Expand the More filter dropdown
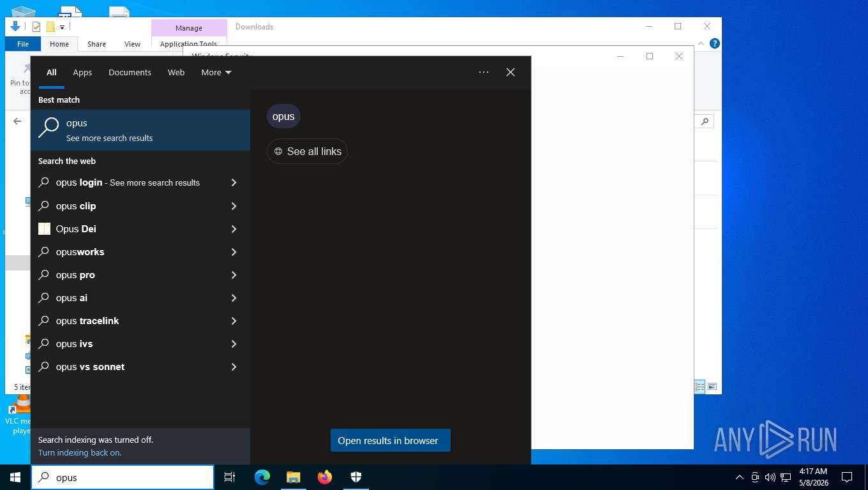 216,72
